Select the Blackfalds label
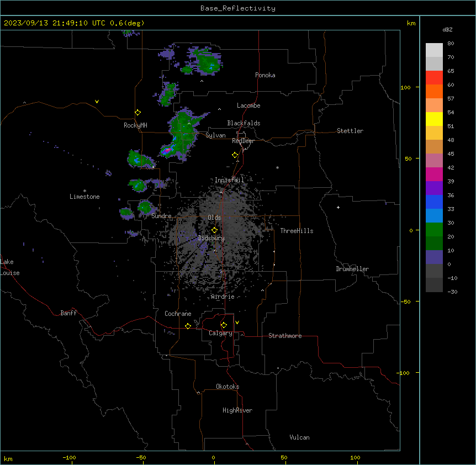The width and height of the screenshot is (476, 465). point(244,123)
